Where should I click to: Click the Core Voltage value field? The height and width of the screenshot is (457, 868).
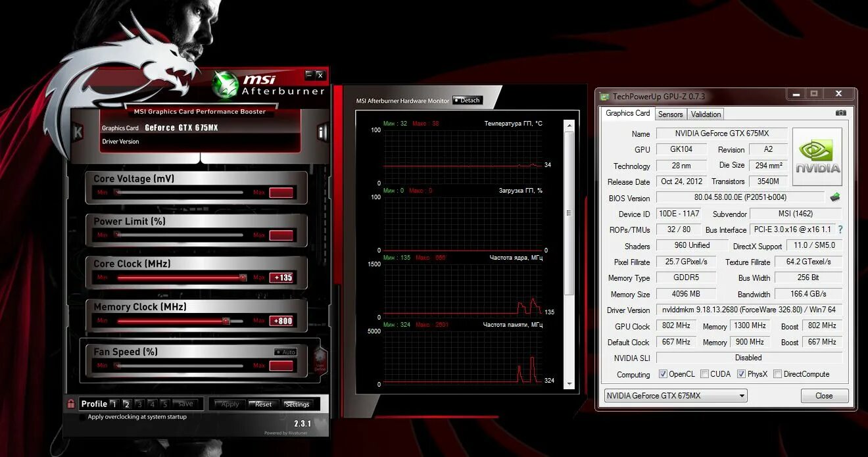281,193
